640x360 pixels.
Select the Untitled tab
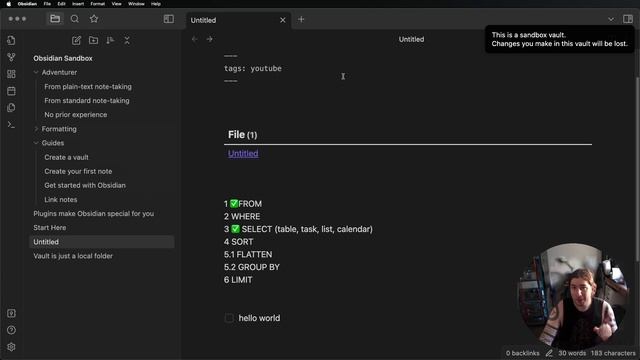pos(239,20)
